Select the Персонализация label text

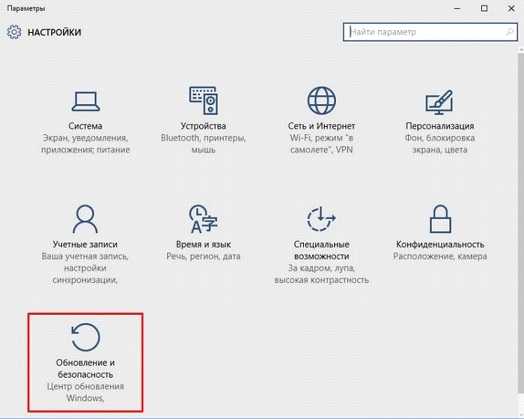(x=440, y=126)
